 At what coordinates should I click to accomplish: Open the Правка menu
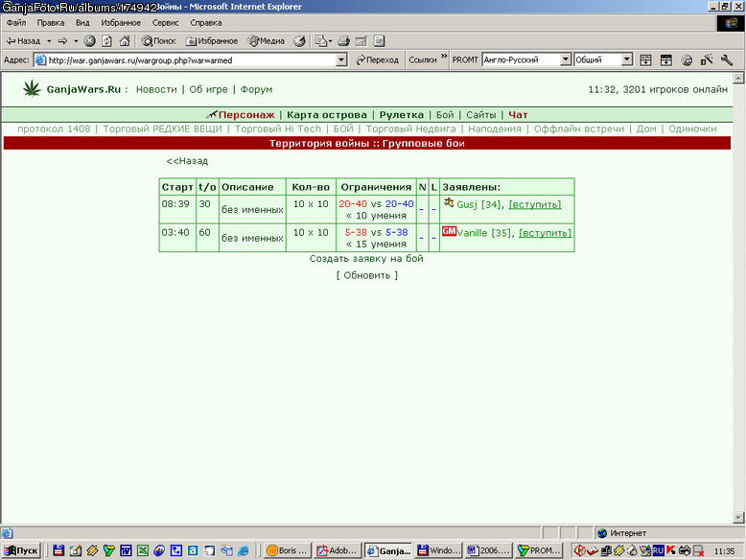click(x=51, y=22)
